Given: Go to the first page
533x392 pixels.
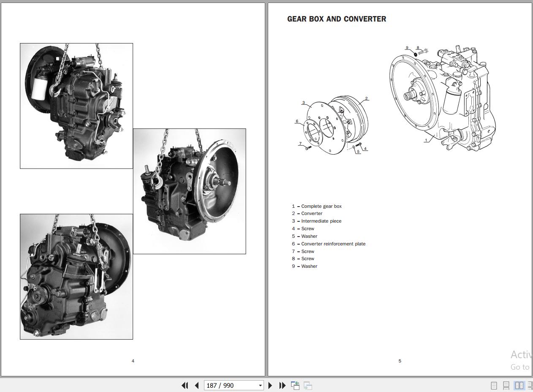Looking at the screenshot, I should [185, 385].
